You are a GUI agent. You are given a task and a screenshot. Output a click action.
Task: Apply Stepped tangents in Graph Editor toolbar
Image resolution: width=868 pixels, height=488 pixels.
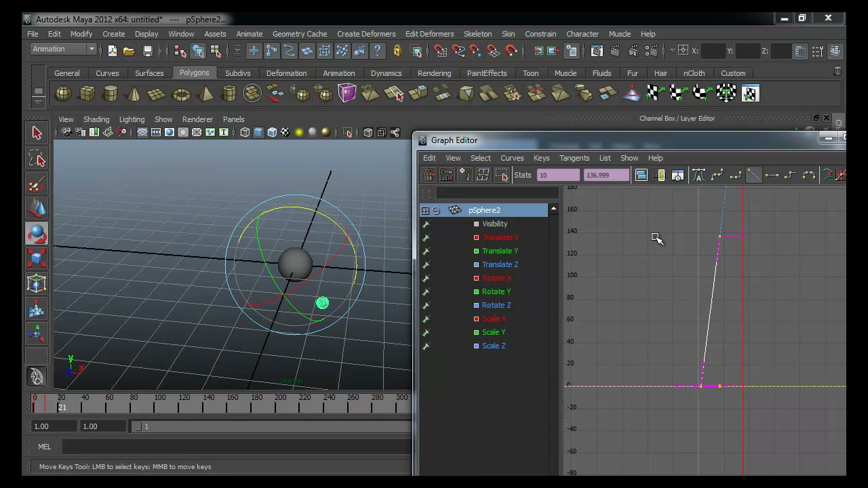(x=790, y=176)
